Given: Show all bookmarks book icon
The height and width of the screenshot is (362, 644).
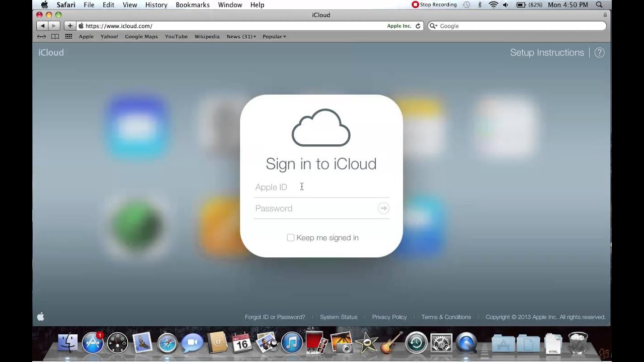Looking at the screenshot, I should 55,37.
